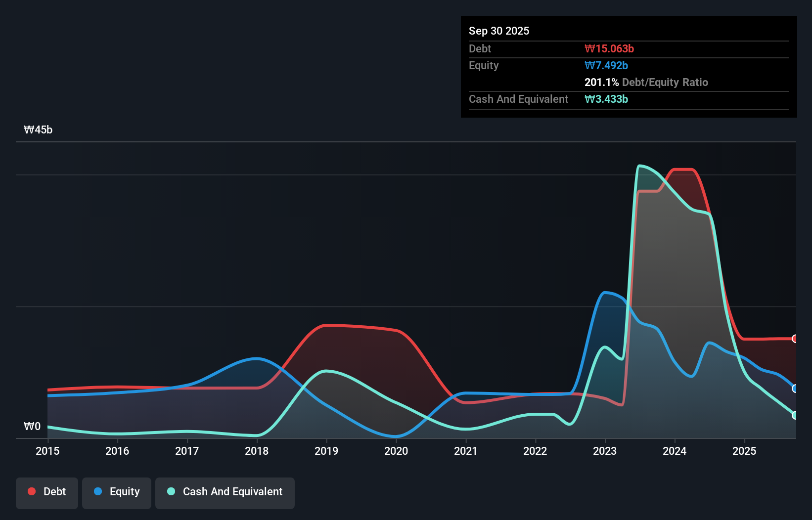This screenshot has width=812, height=520.
Task: Select the 2015 year label
Action: coord(47,451)
